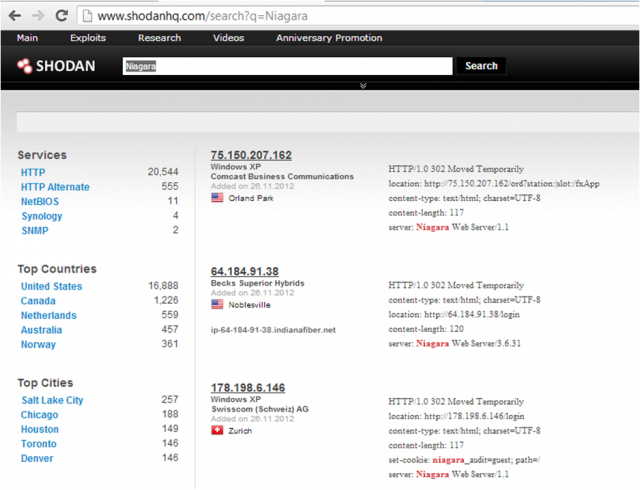640x490 pixels.
Task: Filter by Norway country
Action: click(x=38, y=345)
